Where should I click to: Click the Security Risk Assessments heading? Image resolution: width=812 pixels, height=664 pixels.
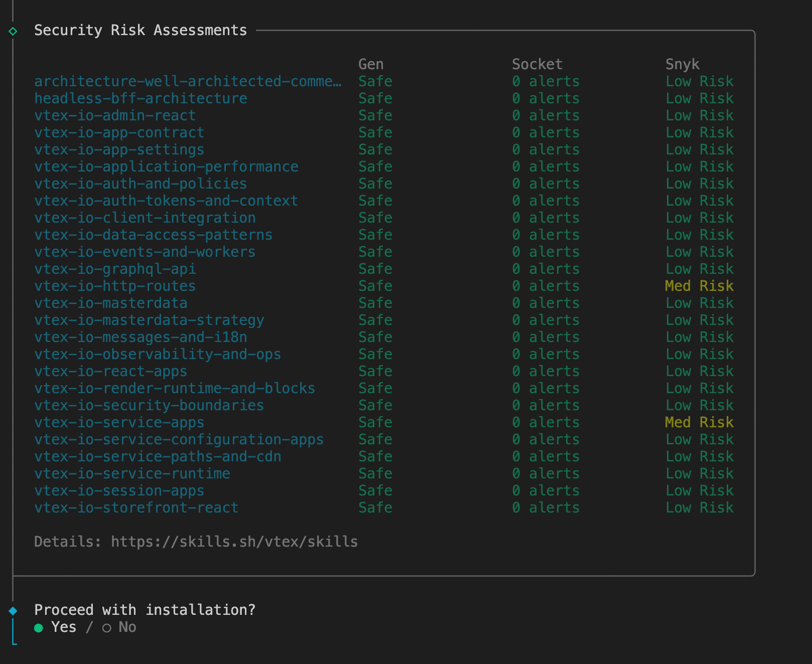click(x=141, y=30)
